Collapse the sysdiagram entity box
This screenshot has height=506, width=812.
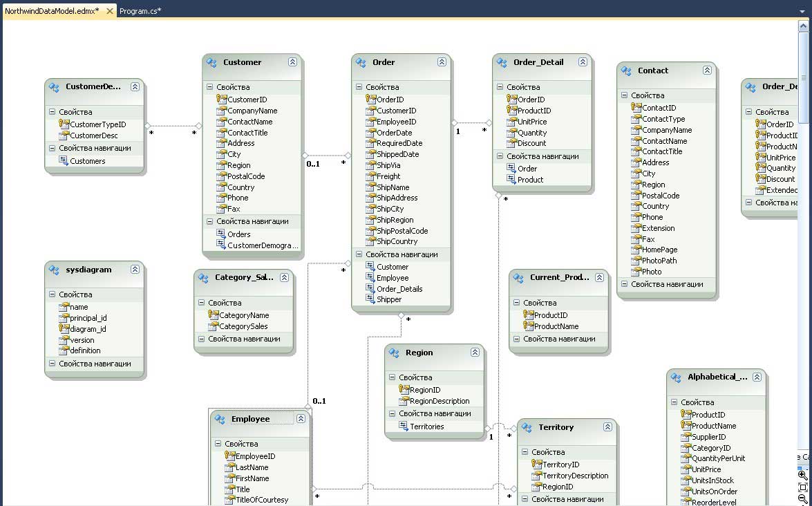click(135, 270)
